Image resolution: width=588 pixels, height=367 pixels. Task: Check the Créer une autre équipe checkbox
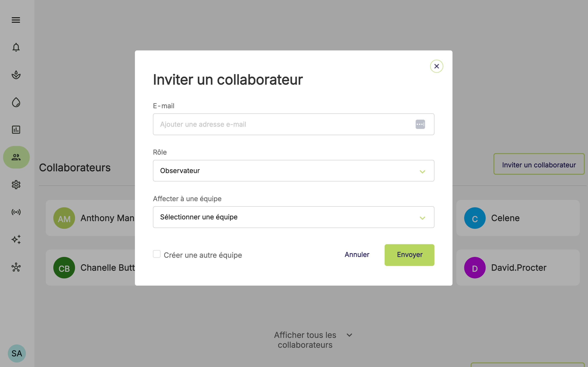[x=157, y=254]
